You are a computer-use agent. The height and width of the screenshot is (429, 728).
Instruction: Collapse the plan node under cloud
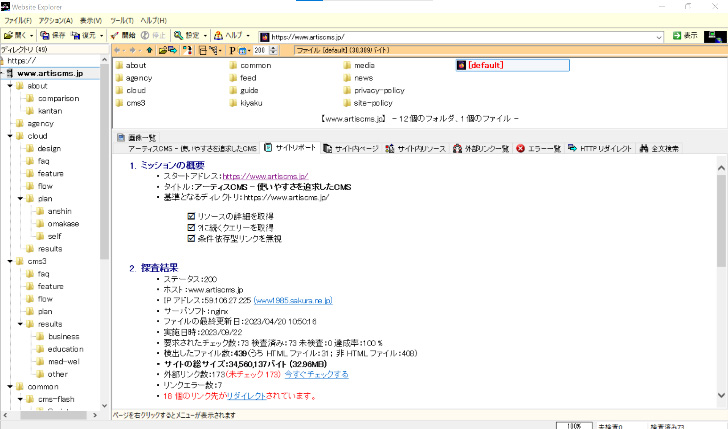click(x=20, y=199)
